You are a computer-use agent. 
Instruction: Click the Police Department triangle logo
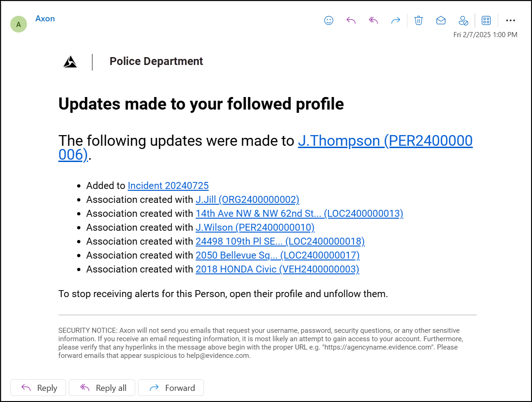coord(70,61)
